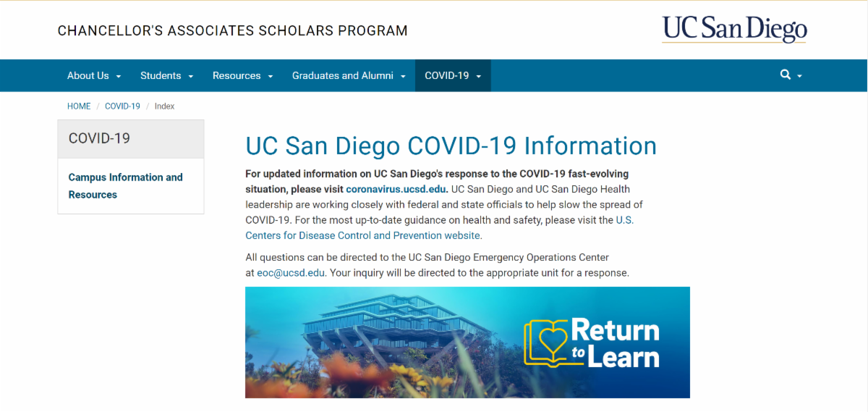Go to HOME breadcrumb link
Image resolution: width=868 pixels, height=412 pixels.
point(79,106)
